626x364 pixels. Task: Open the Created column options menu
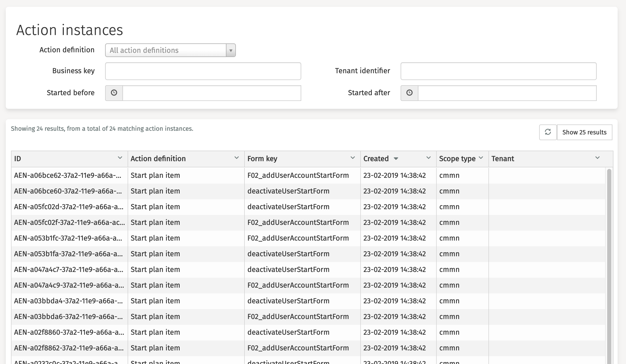(428, 158)
